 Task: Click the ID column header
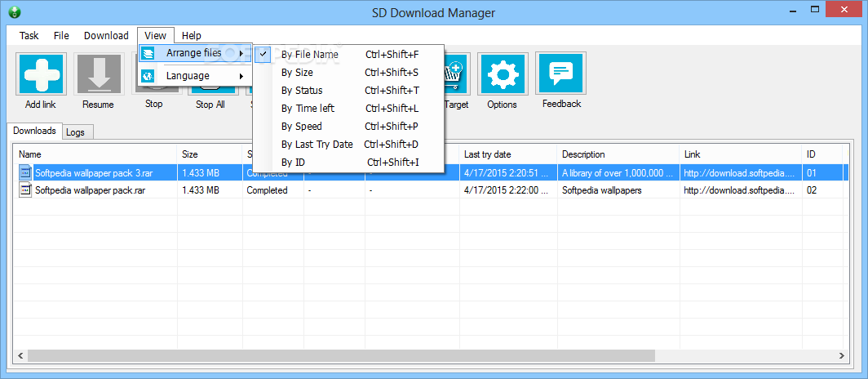tap(822, 154)
